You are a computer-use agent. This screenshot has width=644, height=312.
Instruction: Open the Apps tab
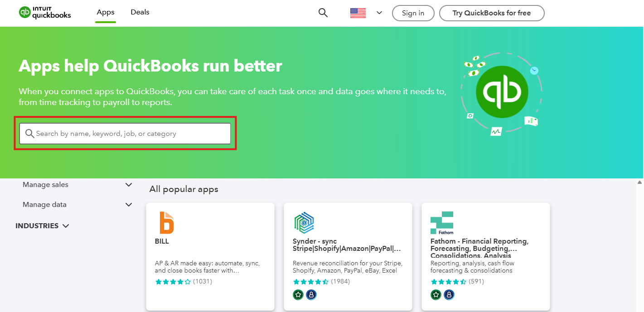coord(106,12)
